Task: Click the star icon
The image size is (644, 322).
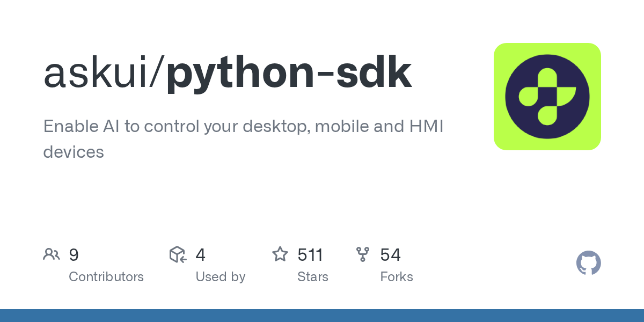Action: 280,254
